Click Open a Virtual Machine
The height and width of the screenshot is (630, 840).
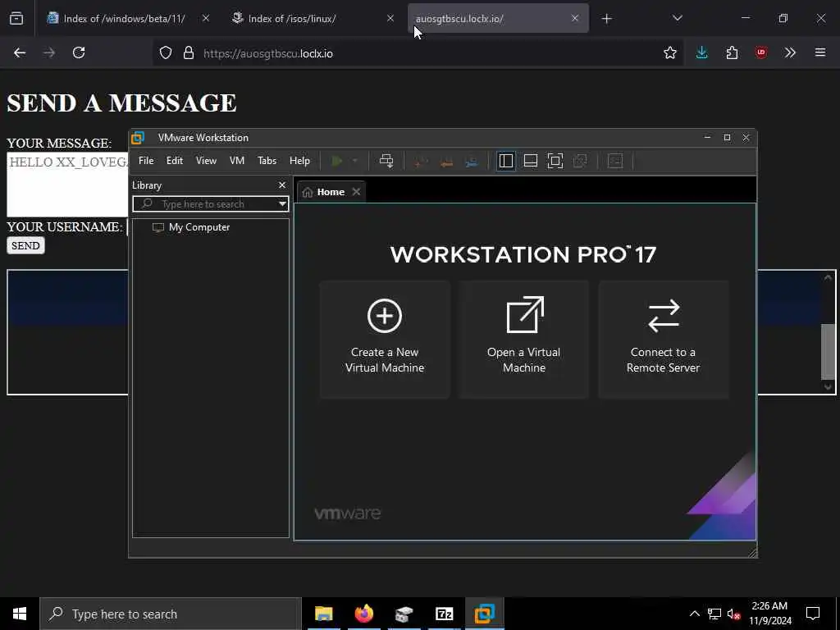coord(524,340)
